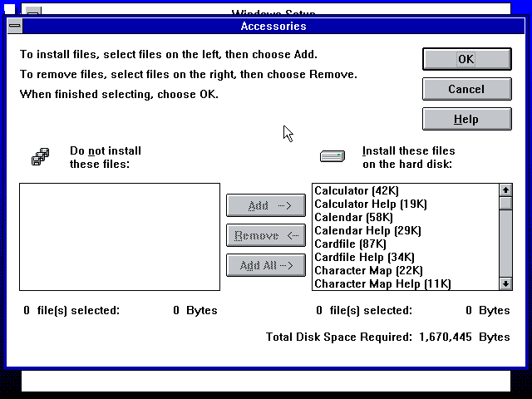The height and width of the screenshot is (399, 532).
Task: Click the Windows Setup control menu box behind the dialog
Action: tap(34, 11)
